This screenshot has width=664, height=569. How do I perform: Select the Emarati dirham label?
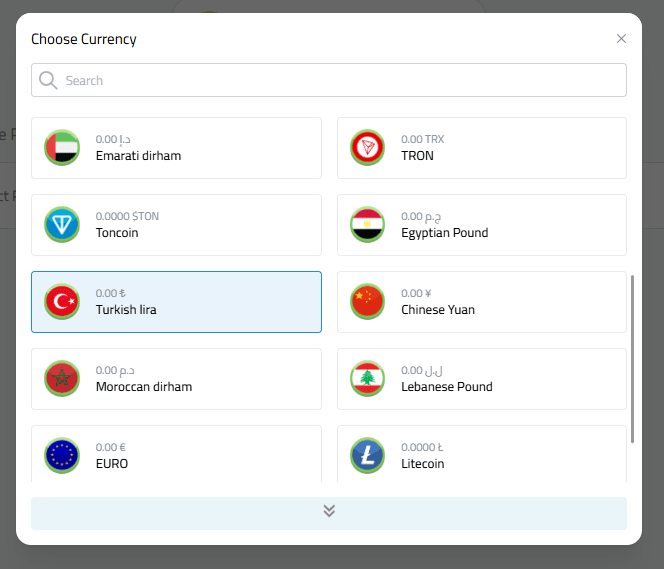point(138,156)
